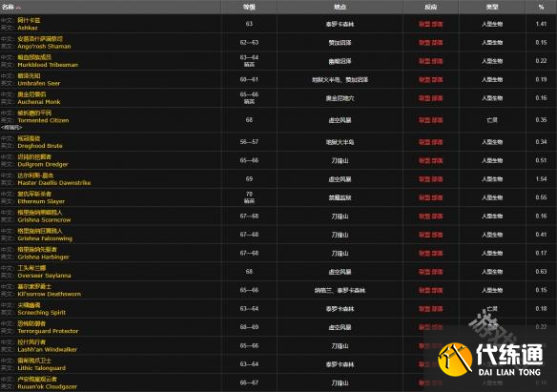Open the Ethereum Slayer NPC link
557x392 pixels.
point(41,201)
